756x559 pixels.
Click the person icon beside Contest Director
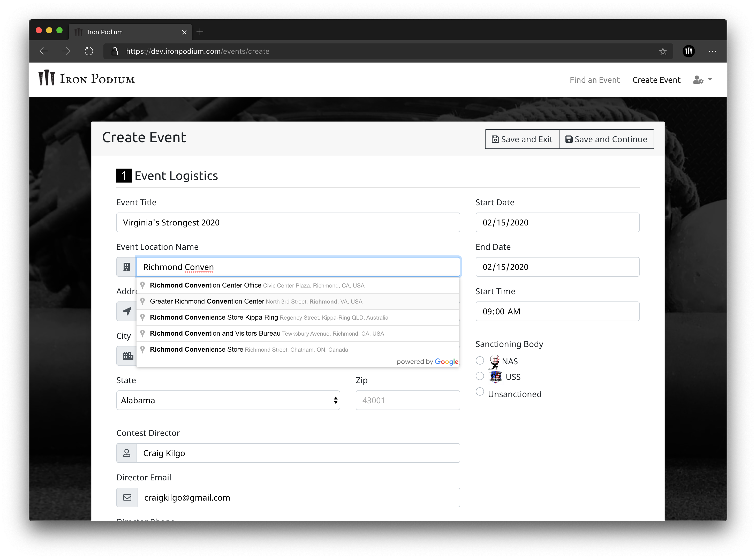click(x=127, y=453)
